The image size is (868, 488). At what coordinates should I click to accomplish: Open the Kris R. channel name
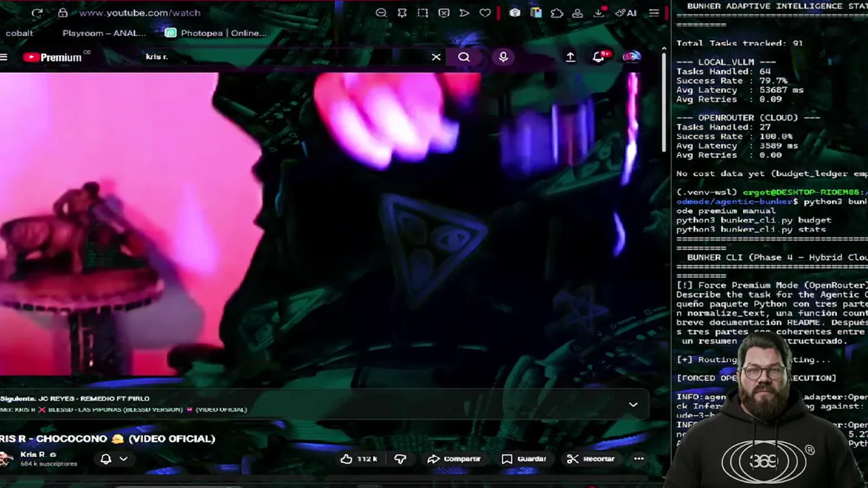click(33, 455)
